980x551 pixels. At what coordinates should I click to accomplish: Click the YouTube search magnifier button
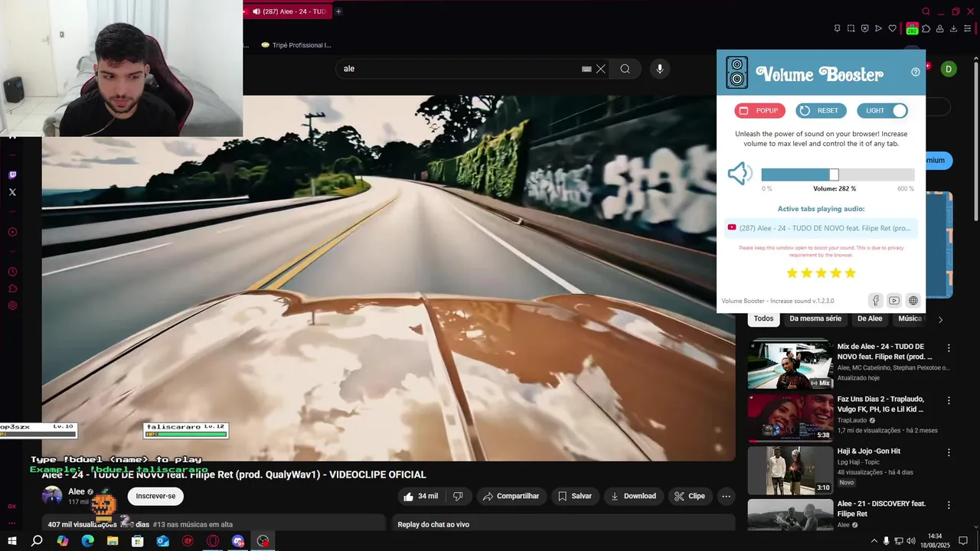pos(626,69)
